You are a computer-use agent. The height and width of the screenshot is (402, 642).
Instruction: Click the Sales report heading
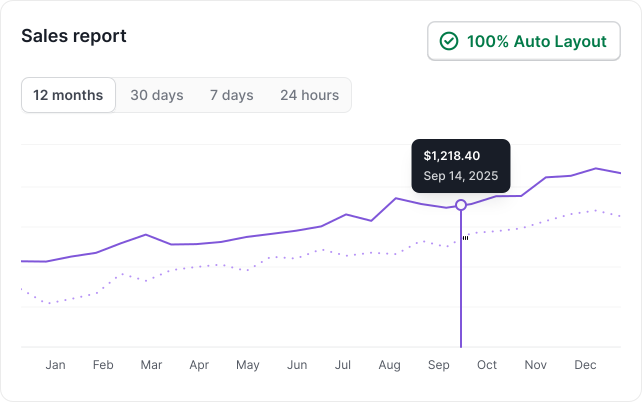(74, 36)
